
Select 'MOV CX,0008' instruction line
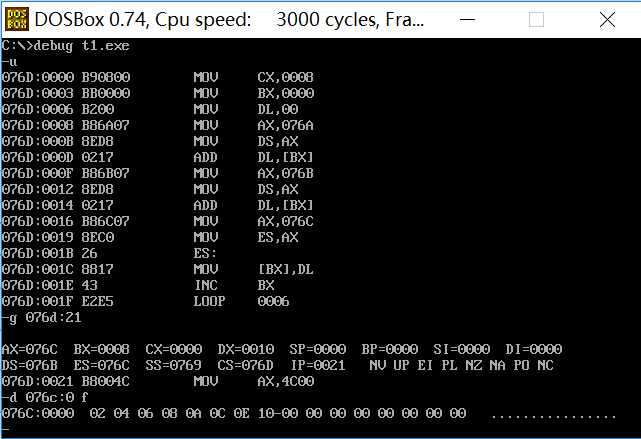point(158,77)
